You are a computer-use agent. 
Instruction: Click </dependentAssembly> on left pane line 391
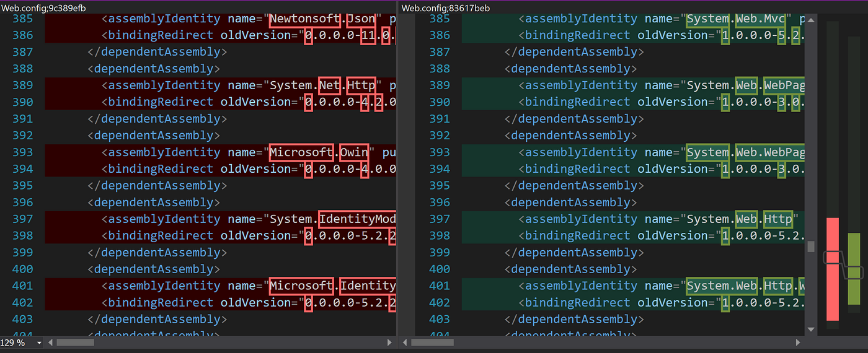tap(157, 119)
